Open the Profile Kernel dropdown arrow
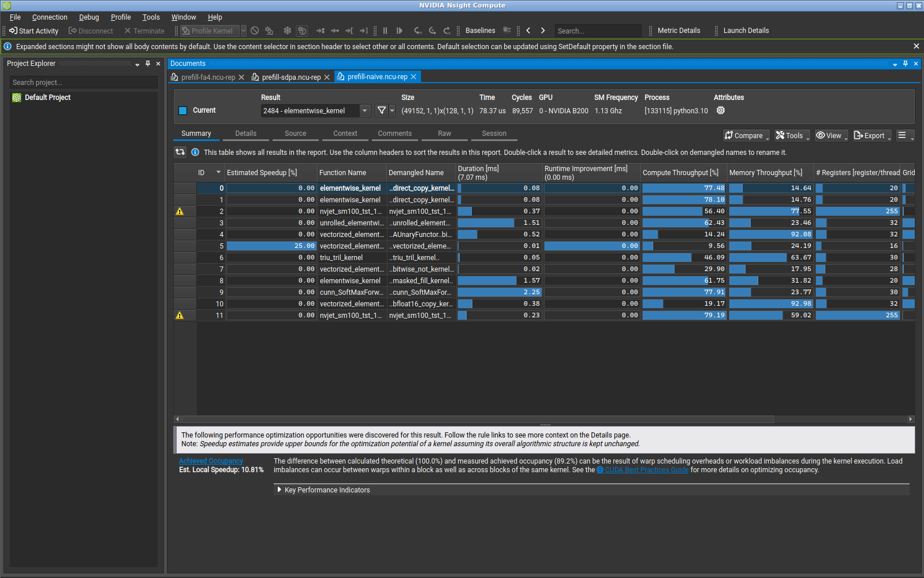 (244, 31)
